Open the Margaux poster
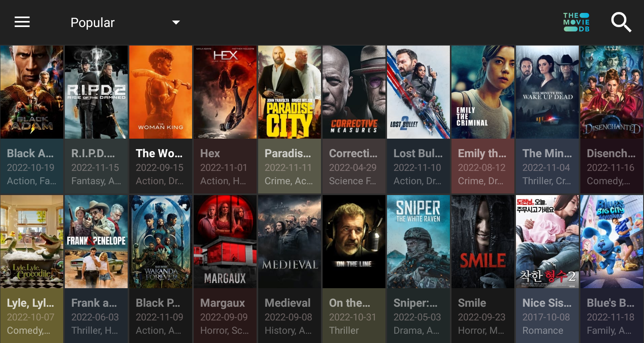 pos(225,241)
